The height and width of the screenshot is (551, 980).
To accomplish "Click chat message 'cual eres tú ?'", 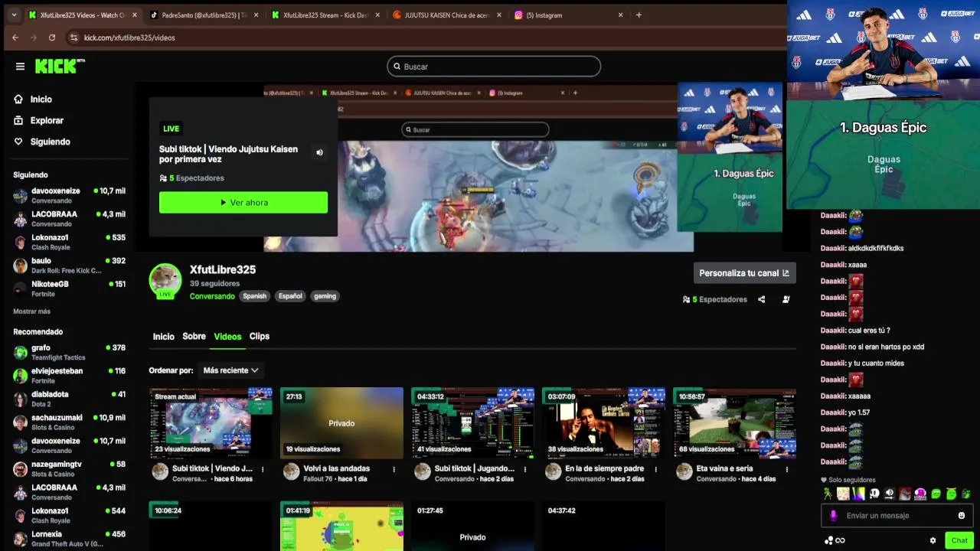I will click(869, 331).
